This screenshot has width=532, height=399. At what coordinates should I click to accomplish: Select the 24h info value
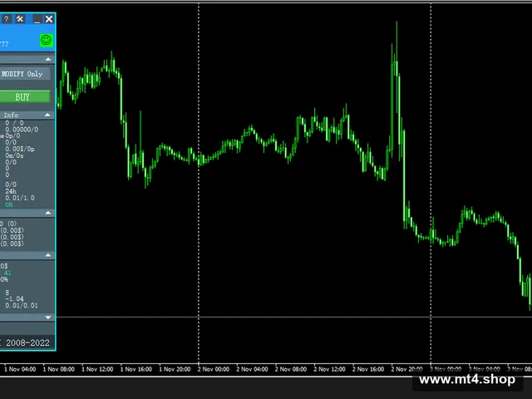(x=11, y=191)
